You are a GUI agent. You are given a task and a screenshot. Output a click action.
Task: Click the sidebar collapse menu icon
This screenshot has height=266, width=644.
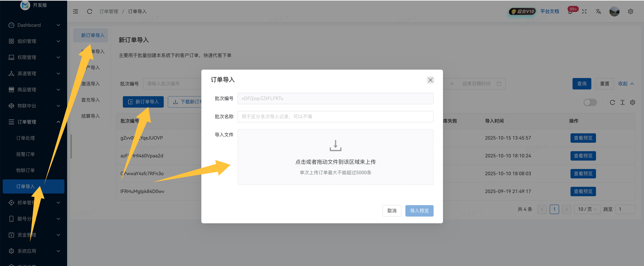tap(76, 12)
